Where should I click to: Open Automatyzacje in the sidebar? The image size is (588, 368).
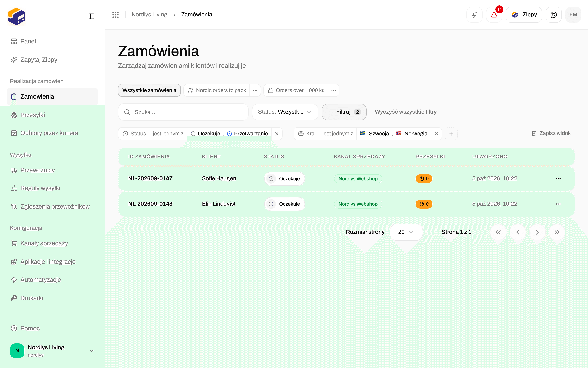point(52,280)
